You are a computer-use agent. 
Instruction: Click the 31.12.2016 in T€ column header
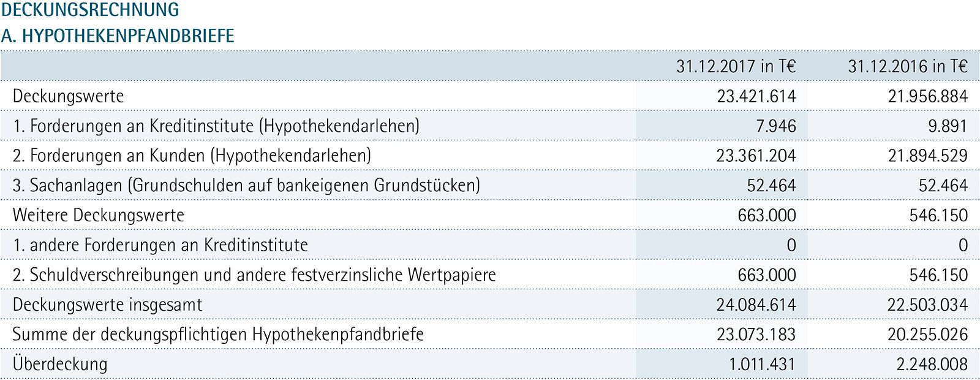pyautogui.click(x=907, y=66)
